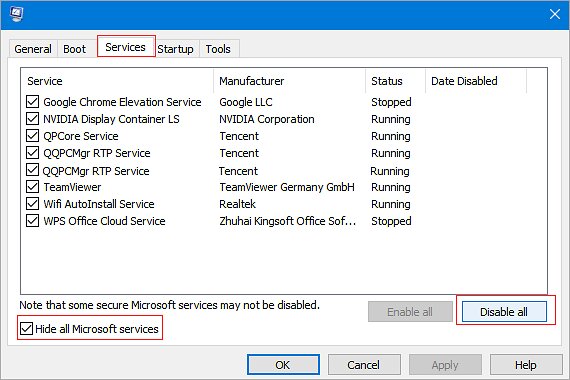Click the TeamViewer Germany GmbH cell
Image resolution: width=570 pixels, height=380 pixels.
tap(287, 187)
